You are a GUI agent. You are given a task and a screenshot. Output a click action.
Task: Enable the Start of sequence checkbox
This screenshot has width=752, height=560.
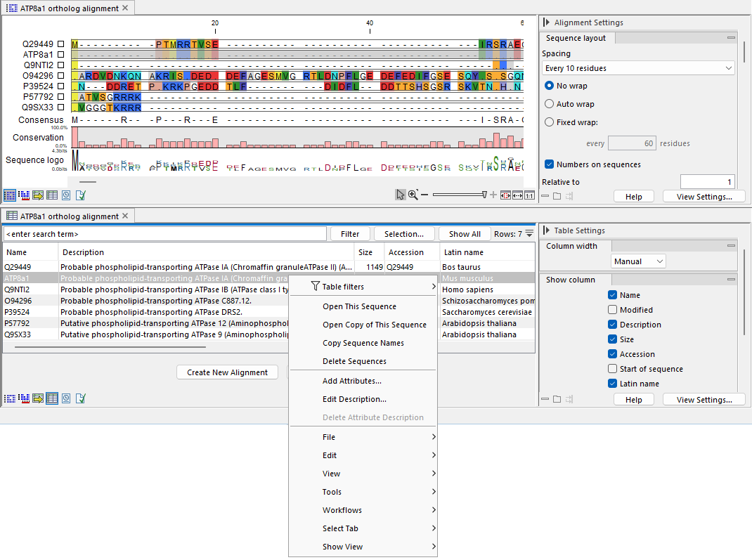coord(612,369)
